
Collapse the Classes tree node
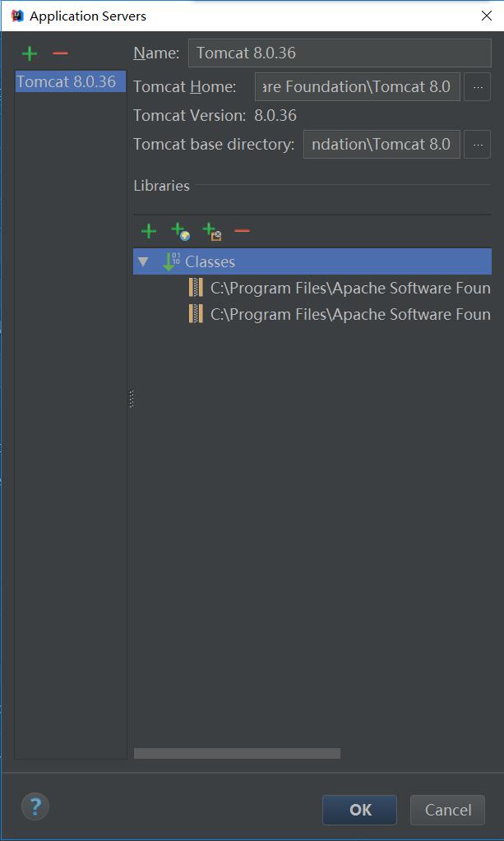(x=142, y=261)
